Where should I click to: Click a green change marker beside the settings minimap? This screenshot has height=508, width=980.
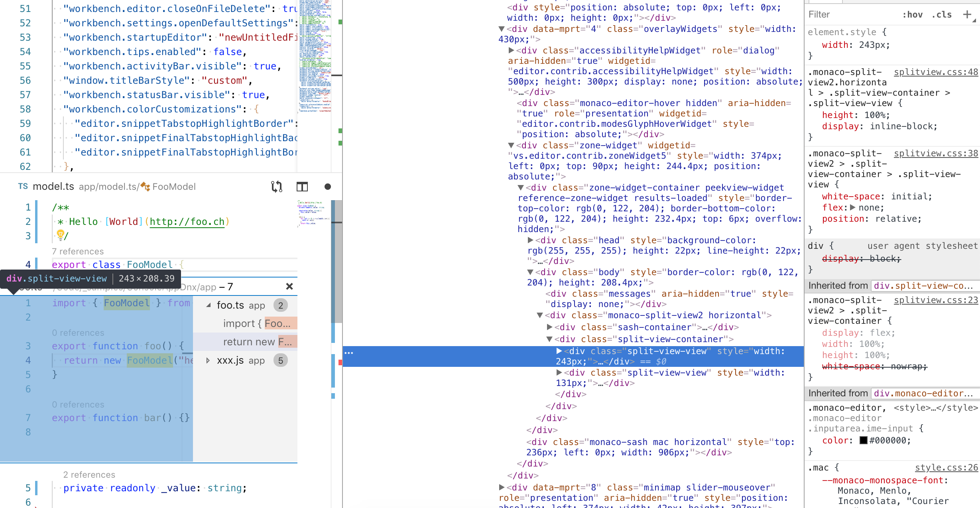click(339, 130)
